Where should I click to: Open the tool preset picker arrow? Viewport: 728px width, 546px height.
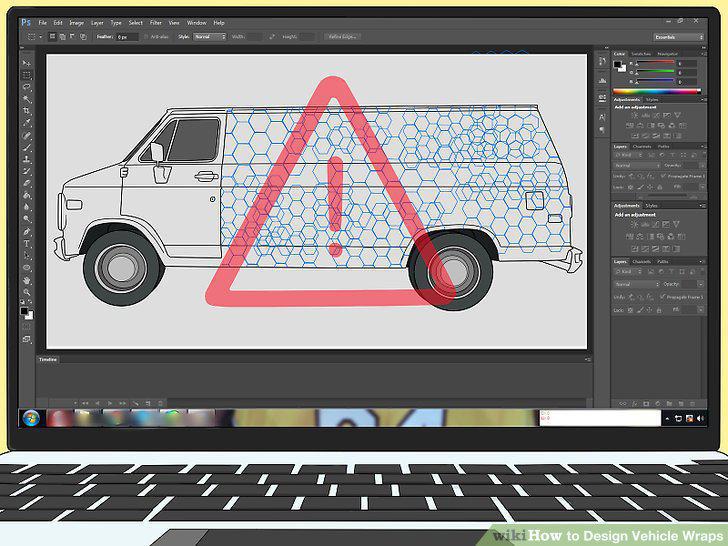coord(40,37)
